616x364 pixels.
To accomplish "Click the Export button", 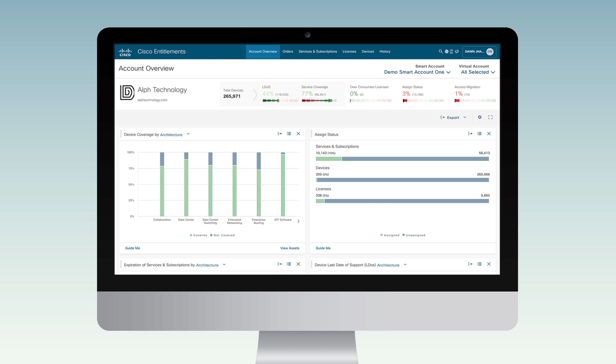I will tap(453, 117).
